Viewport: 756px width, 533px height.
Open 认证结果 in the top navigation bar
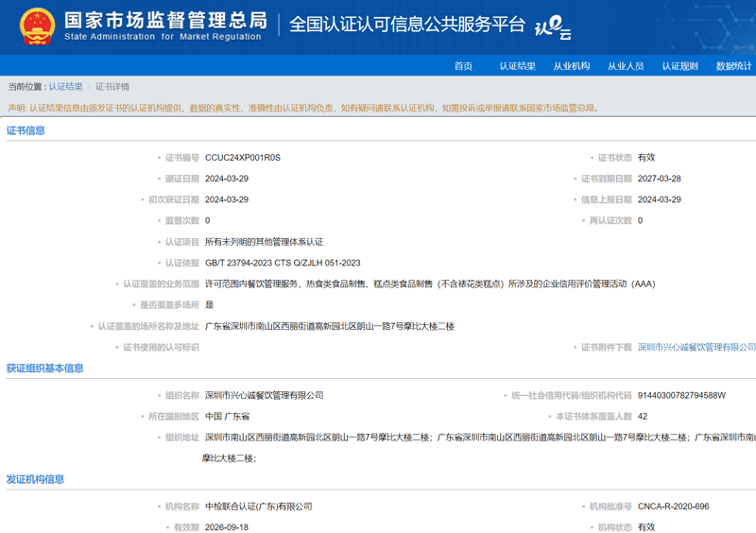[517, 66]
